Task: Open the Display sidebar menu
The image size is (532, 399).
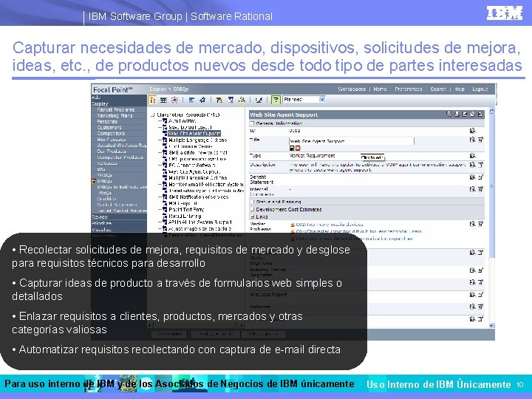Action: tap(100, 104)
